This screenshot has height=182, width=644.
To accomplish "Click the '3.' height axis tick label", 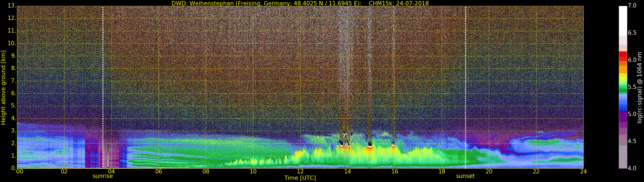I will tap(14, 131).
